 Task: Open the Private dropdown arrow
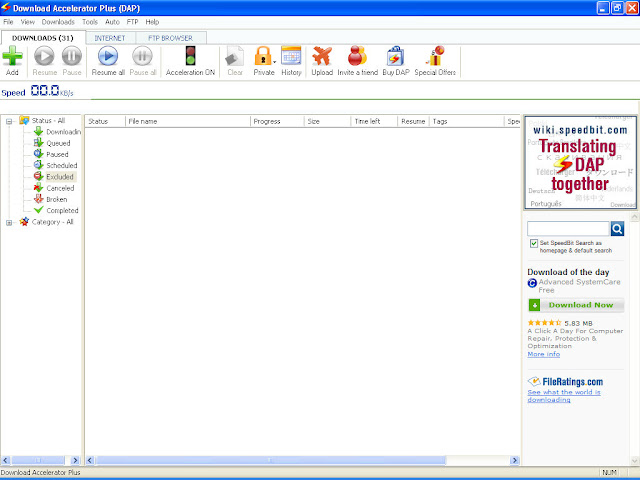274,62
